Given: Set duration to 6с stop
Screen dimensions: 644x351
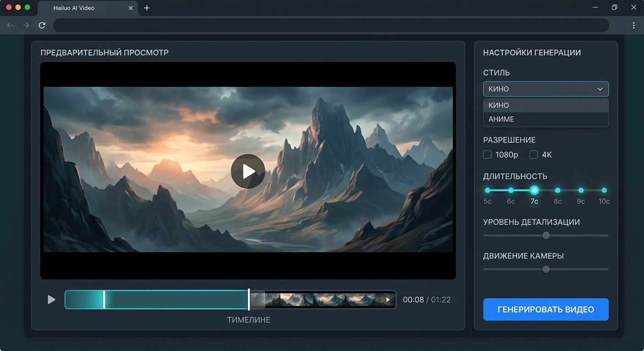Looking at the screenshot, I should tap(511, 190).
